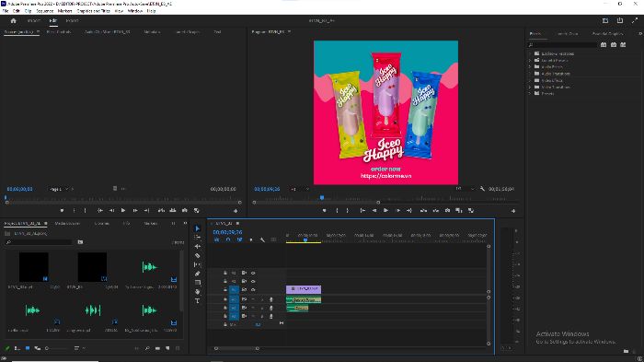This screenshot has width=644, height=362.
Task: Toggle sync lock on track V2
Action: [245, 281]
